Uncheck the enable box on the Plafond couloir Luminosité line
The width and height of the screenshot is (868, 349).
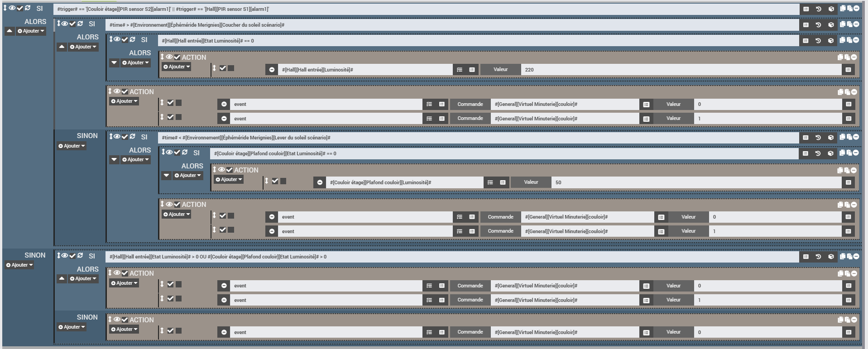coord(275,181)
